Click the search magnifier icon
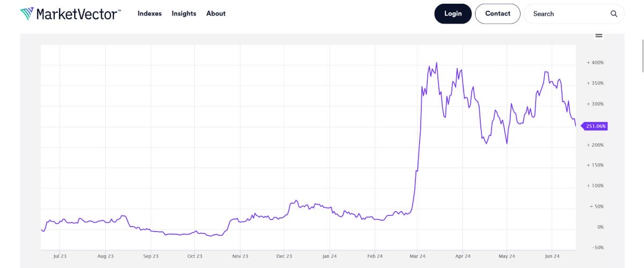Screen dimensions: 644x268 614,14
